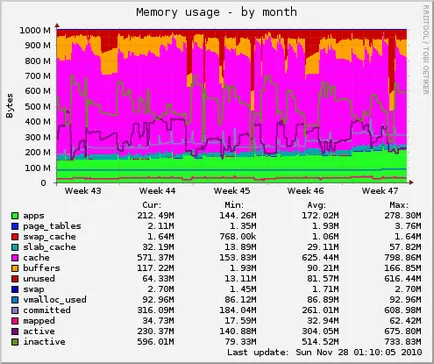Click unused max value 616.44M
The width and height of the screenshot is (434, 364).
(x=403, y=279)
